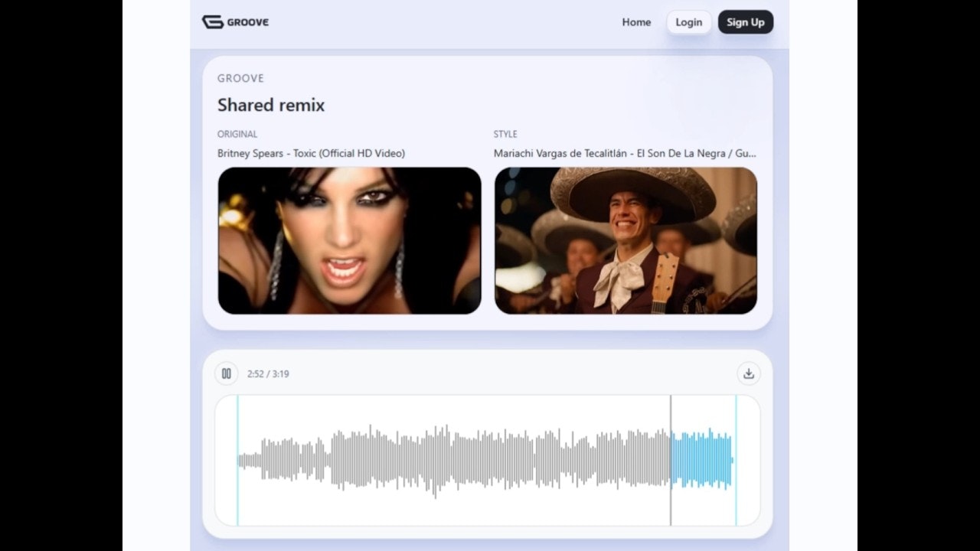The image size is (980, 551).
Task: Click the Login button
Action: [689, 22]
